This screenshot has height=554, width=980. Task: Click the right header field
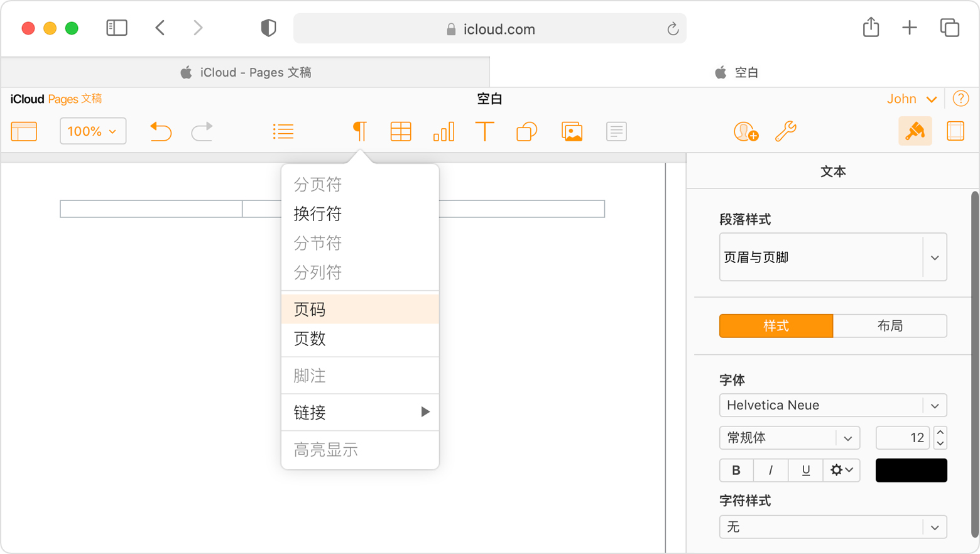click(x=521, y=209)
